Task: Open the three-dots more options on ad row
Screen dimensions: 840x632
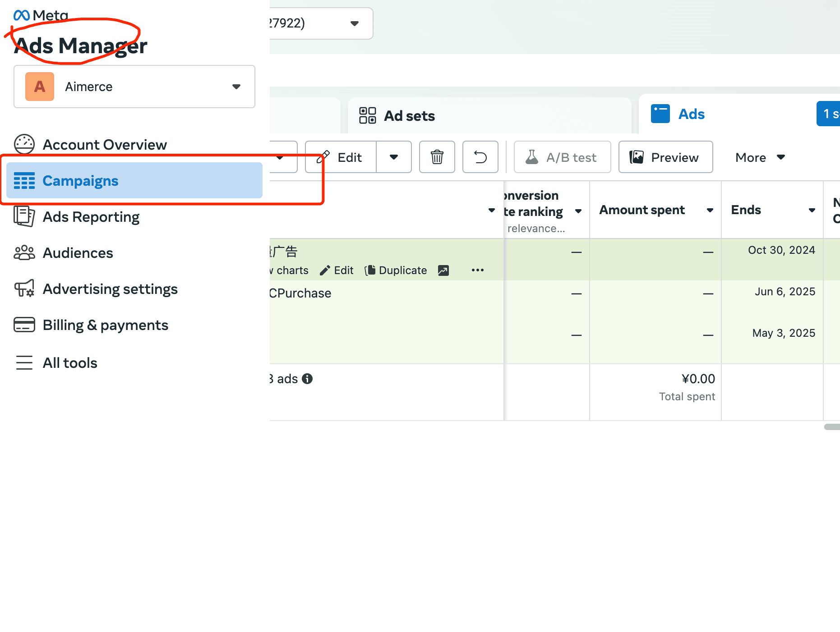Action: click(x=477, y=270)
